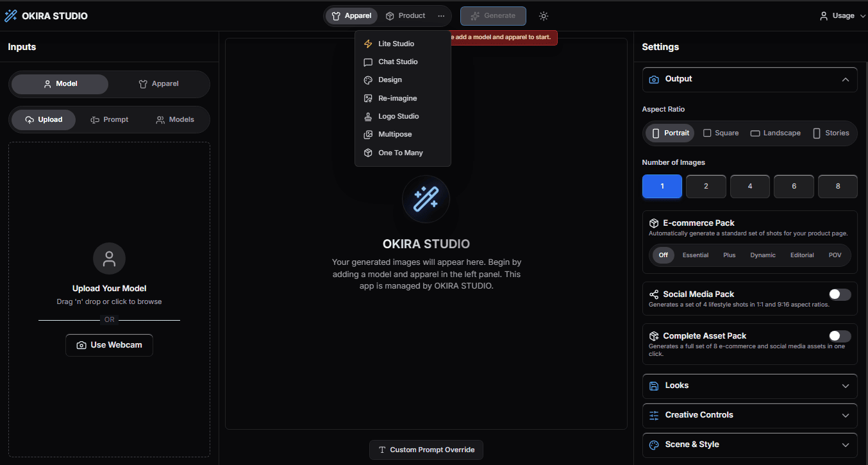Switch to Apparel mode in top bar
The image size is (868, 465).
tap(351, 16)
